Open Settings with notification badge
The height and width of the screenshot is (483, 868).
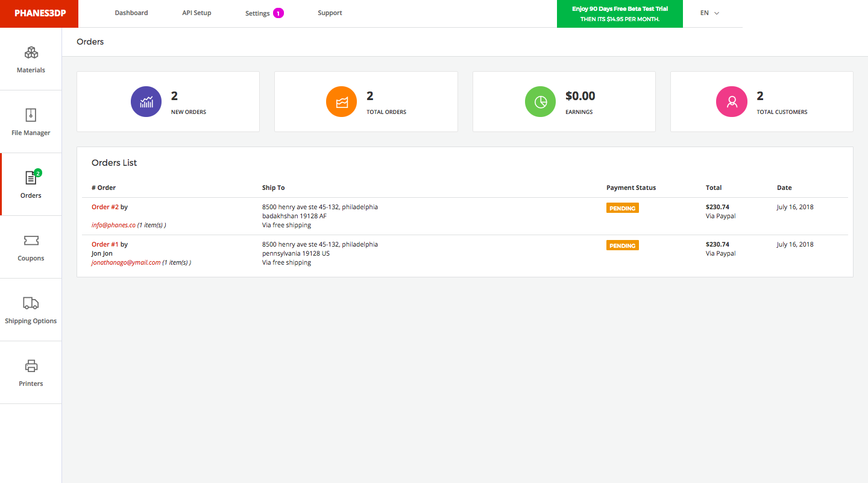point(264,13)
